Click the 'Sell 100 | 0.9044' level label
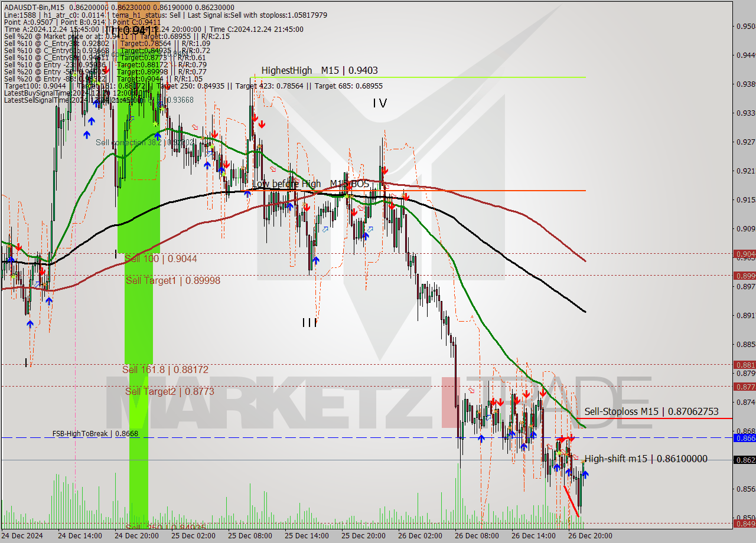Screen dimensions: 756x543 tap(161, 259)
